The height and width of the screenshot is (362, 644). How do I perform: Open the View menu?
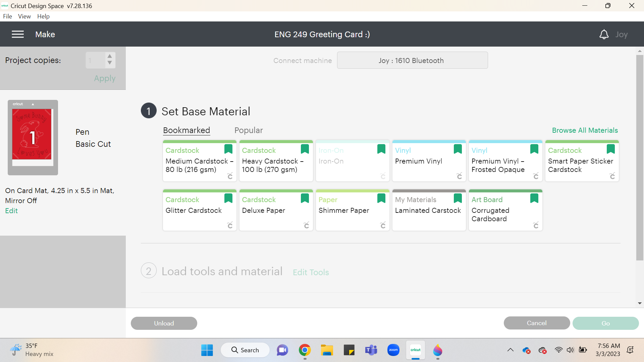(x=24, y=16)
